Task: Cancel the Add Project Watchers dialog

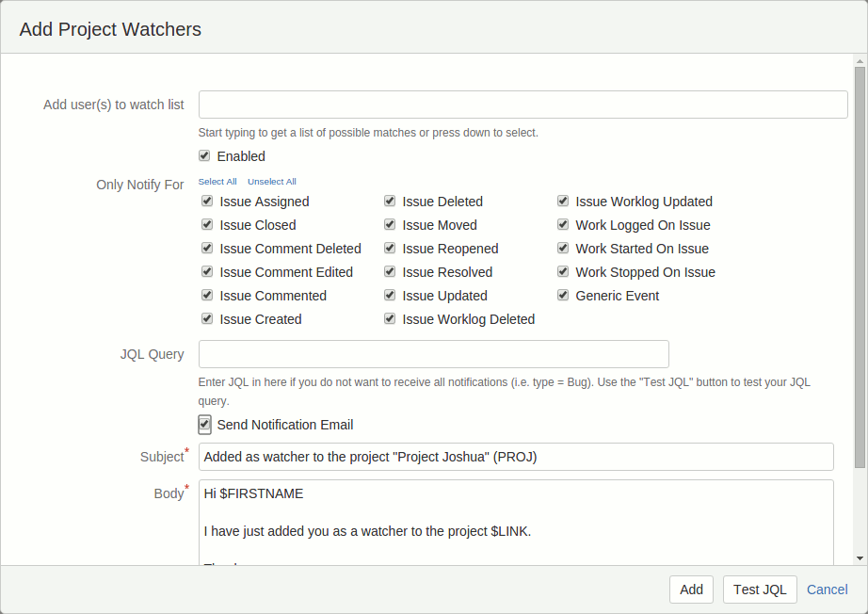Action: coord(827,590)
